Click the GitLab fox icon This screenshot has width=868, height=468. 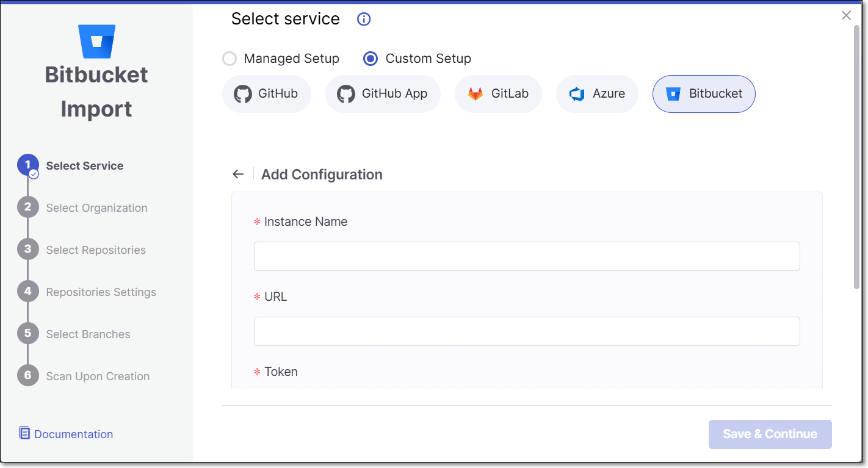[475, 94]
